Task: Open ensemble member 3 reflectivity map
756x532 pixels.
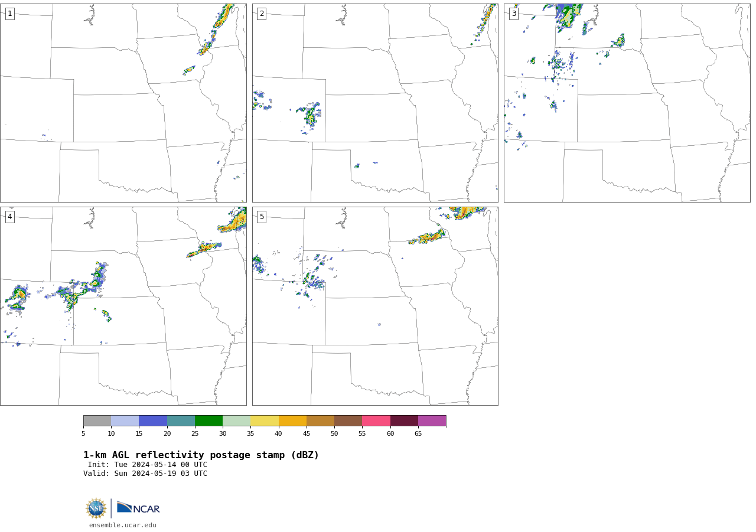Action: click(627, 103)
